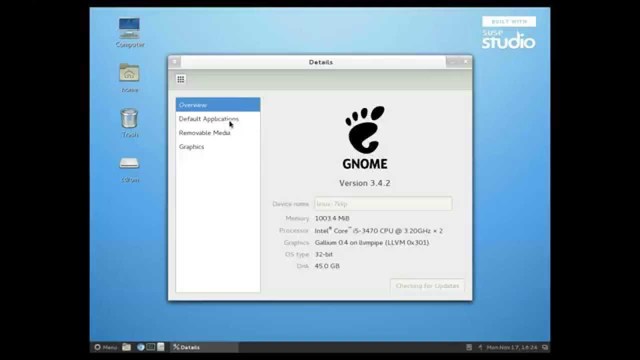The width and height of the screenshot is (640, 360).
Task: Open the Computer desktop icon
Action: (x=129, y=32)
